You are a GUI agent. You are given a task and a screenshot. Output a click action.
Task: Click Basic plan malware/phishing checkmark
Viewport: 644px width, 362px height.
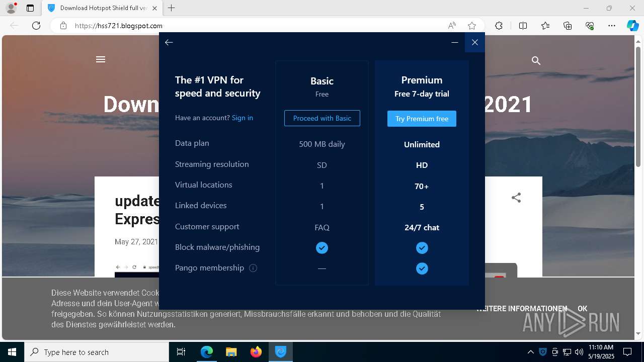click(322, 248)
